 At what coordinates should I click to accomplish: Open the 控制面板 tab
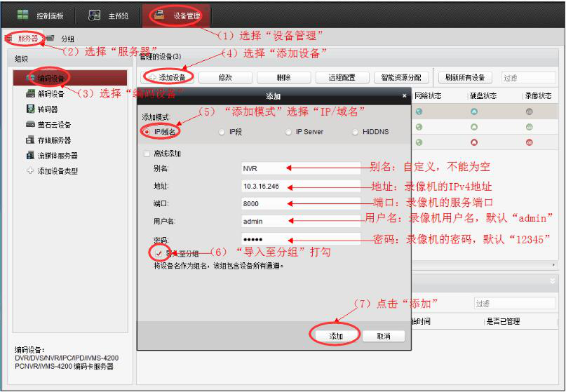click(41, 15)
